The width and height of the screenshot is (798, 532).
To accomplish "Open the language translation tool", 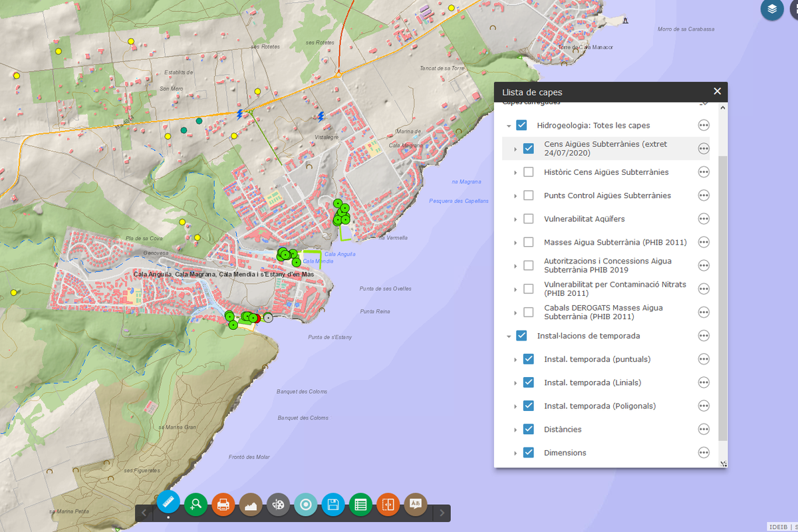I will pos(416,505).
